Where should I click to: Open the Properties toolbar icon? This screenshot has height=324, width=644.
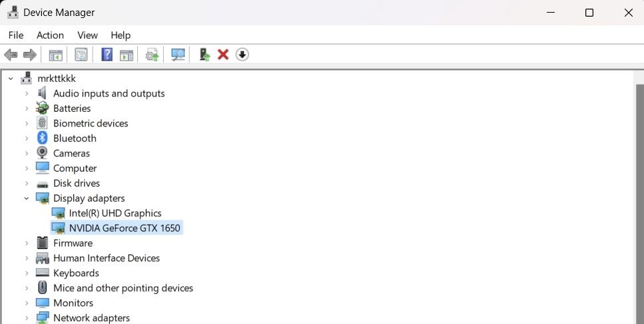(x=81, y=55)
